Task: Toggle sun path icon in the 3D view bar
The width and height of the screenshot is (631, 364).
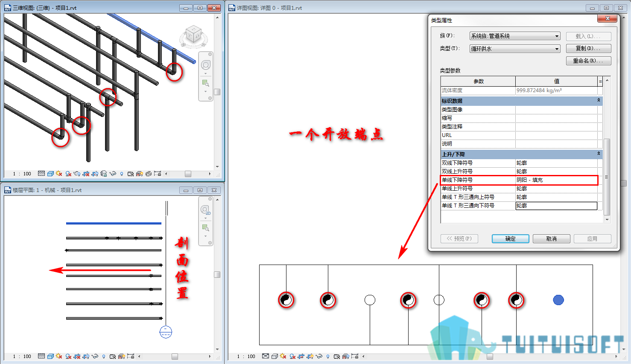Action: (x=59, y=174)
